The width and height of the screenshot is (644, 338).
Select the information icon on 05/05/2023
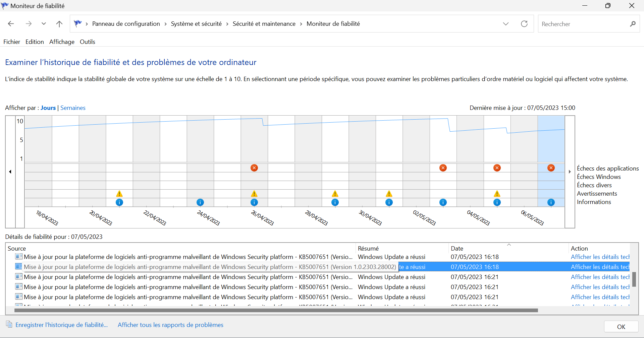point(497,202)
